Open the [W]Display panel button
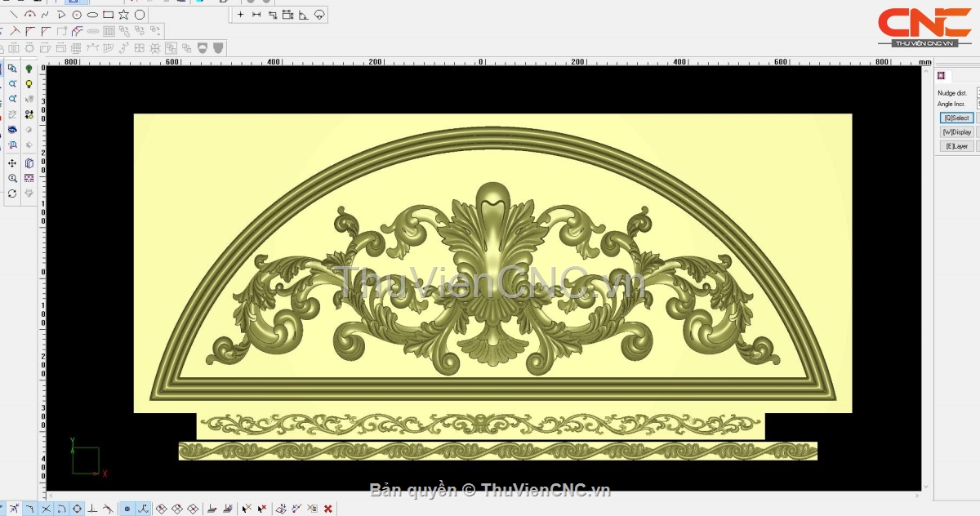980x516 pixels. [x=956, y=132]
